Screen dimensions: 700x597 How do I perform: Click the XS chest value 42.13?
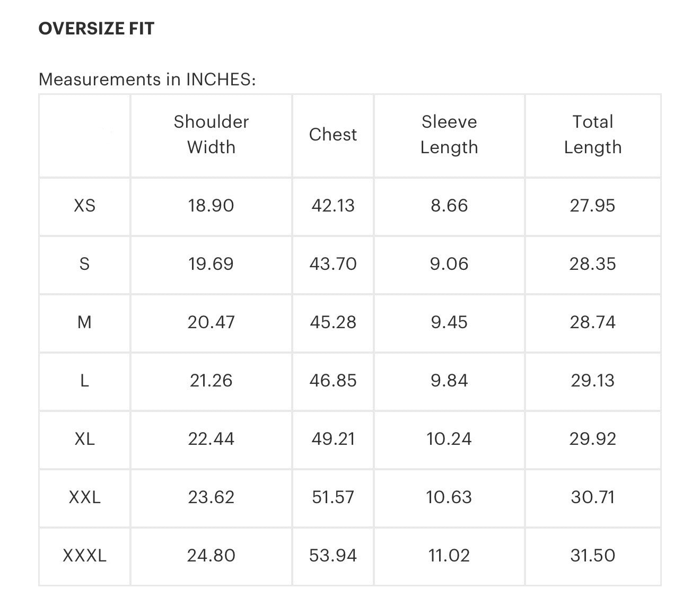[333, 206]
